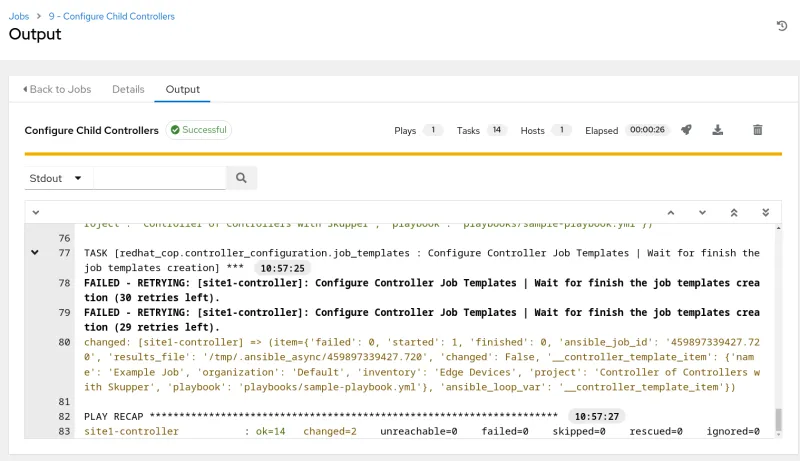This screenshot has width=800, height=461.
Task: Select the Output tab
Action: 183,89
